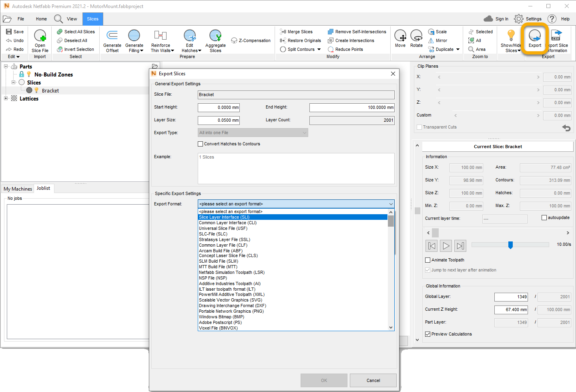Expand the Lattices tree node
The image size is (576, 392).
coord(6,98)
